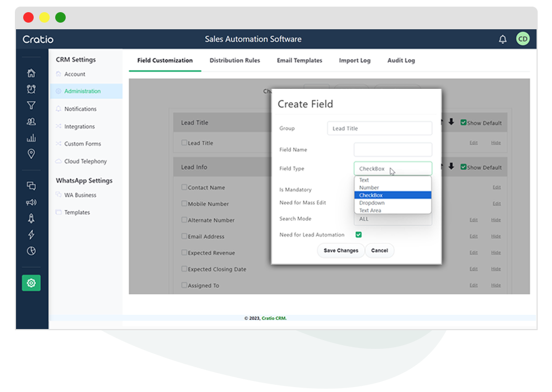Screen dimensions: 552x392
Task: Open the megaphone campaigns icon
Action: (x=31, y=203)
